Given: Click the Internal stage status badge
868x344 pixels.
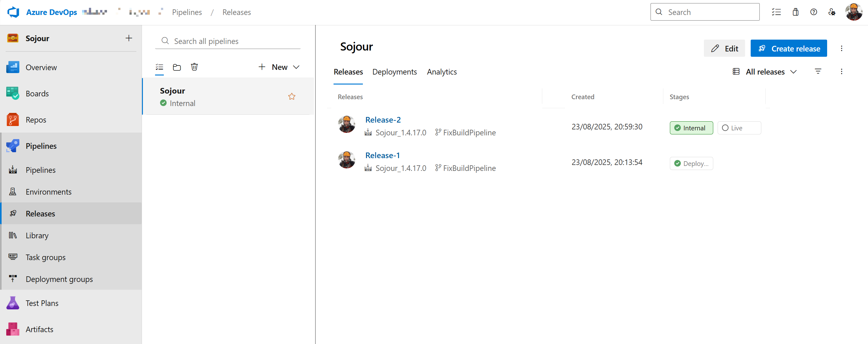Looking at the screenshot, I should pyautogui.click(x=691, y=128).
